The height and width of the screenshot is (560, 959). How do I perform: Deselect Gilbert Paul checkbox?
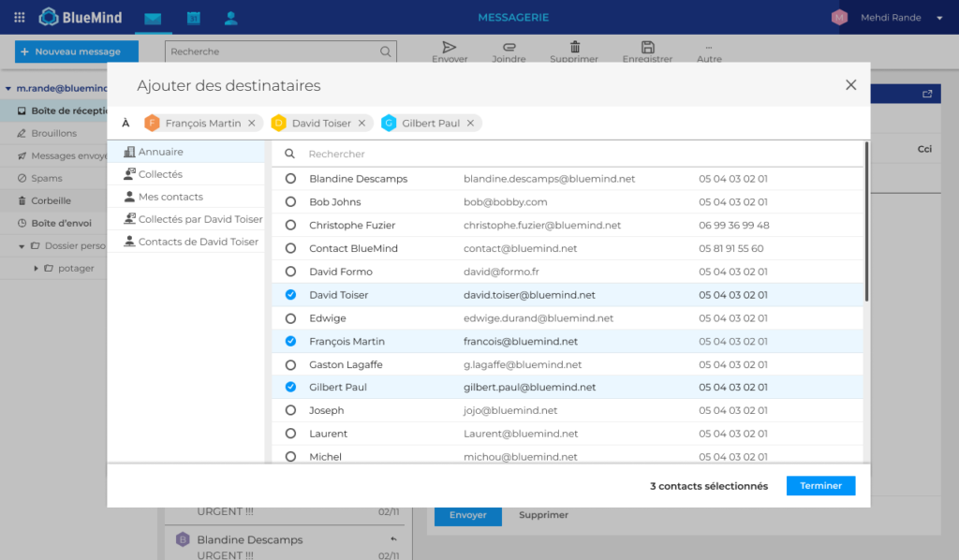290,388
